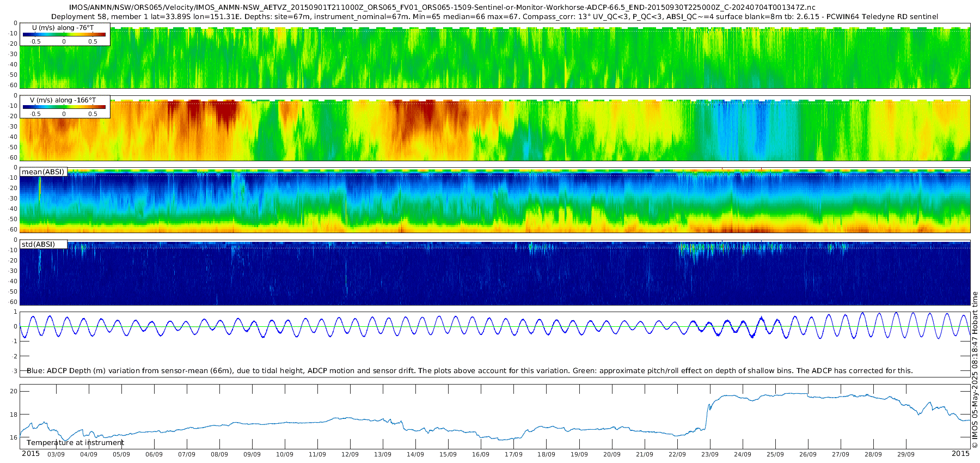Select the mean(ABSI) panel label
The image size is (980, 463).
43,172
